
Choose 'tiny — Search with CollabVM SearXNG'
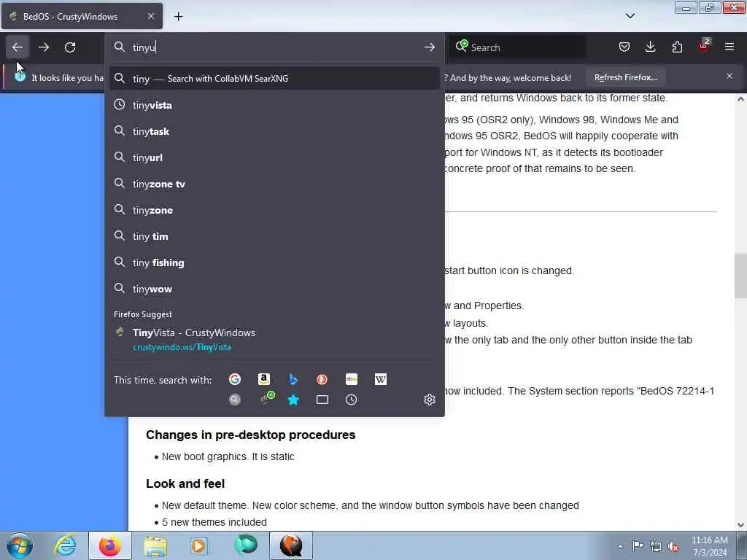[274, 78]
